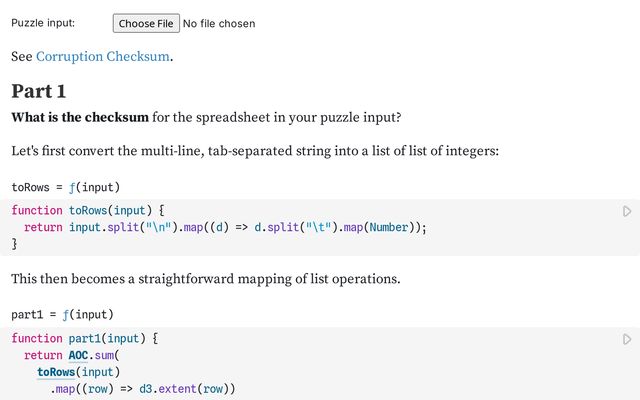
Task: Click the bold 'What is the checksum' text
Action: (80, 118)
